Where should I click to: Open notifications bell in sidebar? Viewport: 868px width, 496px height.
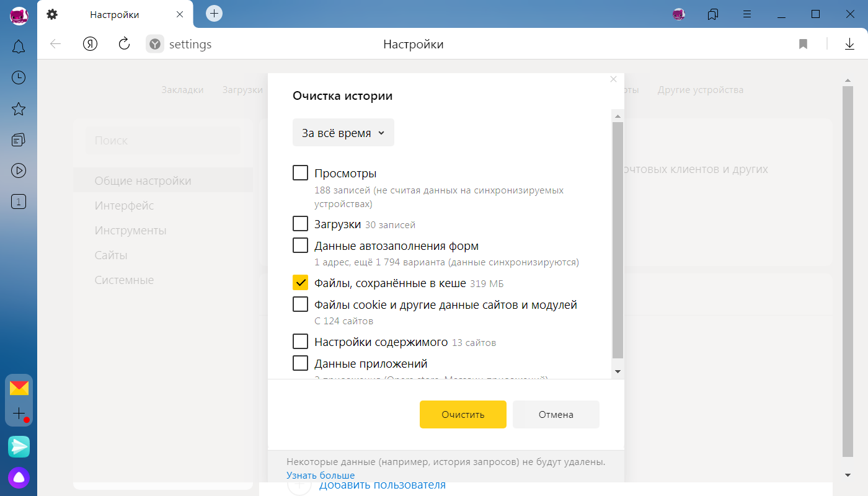tap(19, 46)
